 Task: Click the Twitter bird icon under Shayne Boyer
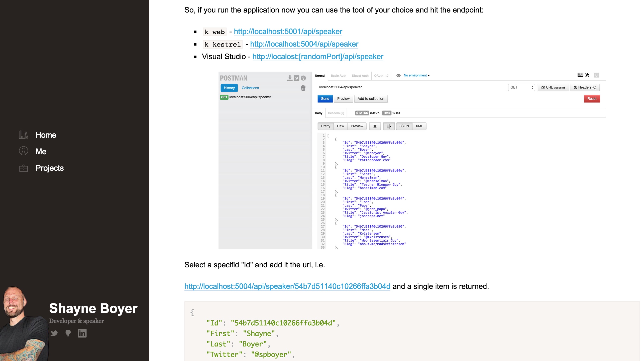pyautogui.click(x=54, y=333)
